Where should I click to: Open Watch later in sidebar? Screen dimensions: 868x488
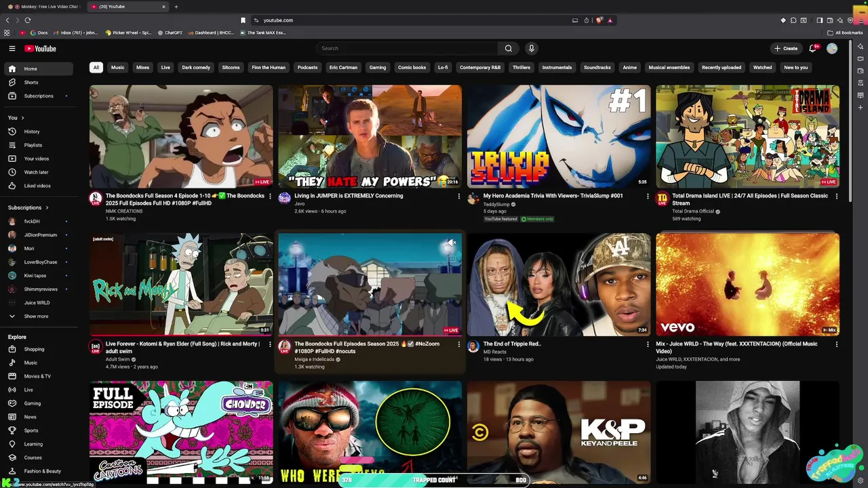point(39,172)
